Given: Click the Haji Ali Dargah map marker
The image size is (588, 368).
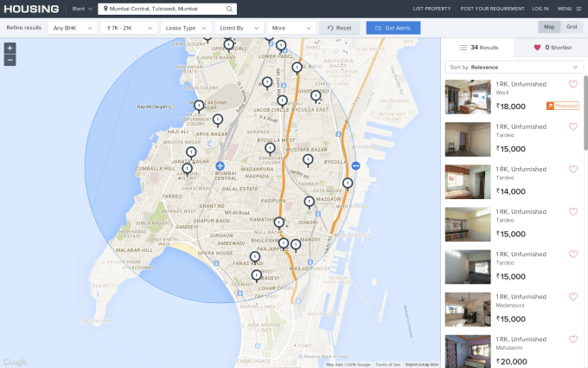Looking at the screenshot, I should (x=170, y=107).
